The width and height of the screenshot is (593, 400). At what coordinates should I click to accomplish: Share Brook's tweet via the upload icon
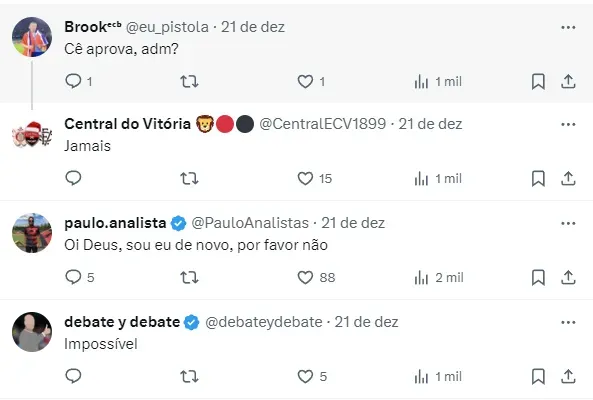pos(568,82)
